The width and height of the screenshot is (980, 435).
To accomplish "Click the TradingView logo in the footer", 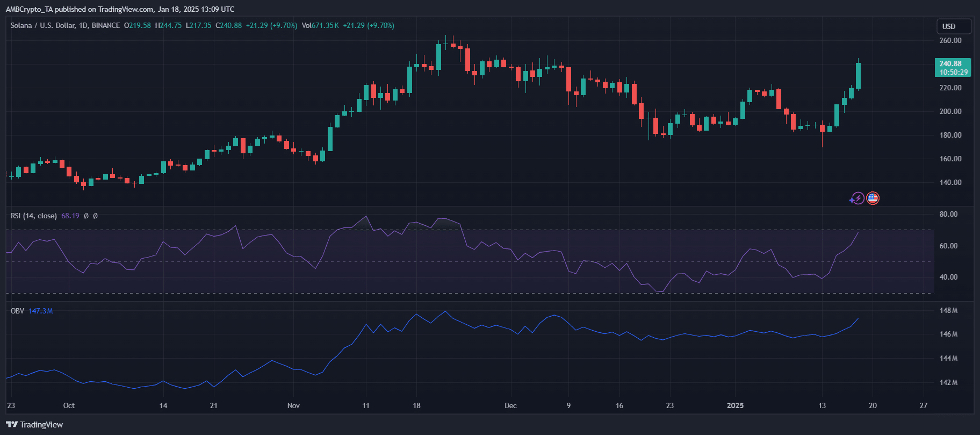I will point(35,425).
